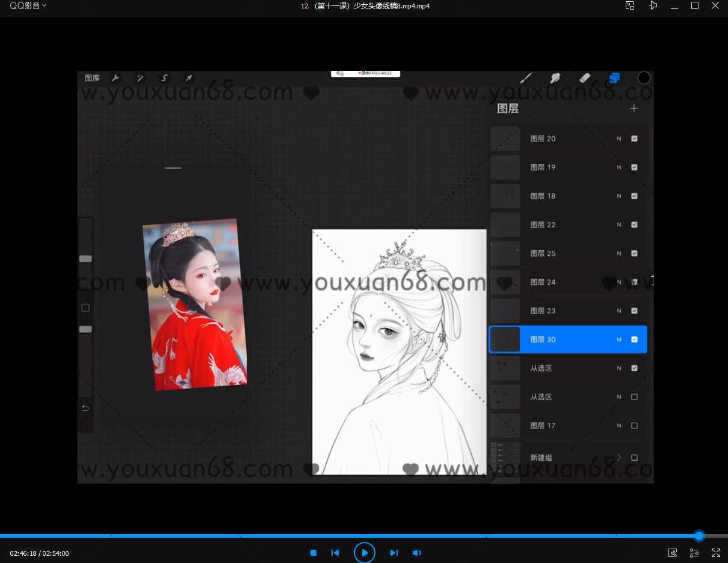Open the 图库 gallery
The height and width of the screenshot is (563, 728).
point(92,78)
